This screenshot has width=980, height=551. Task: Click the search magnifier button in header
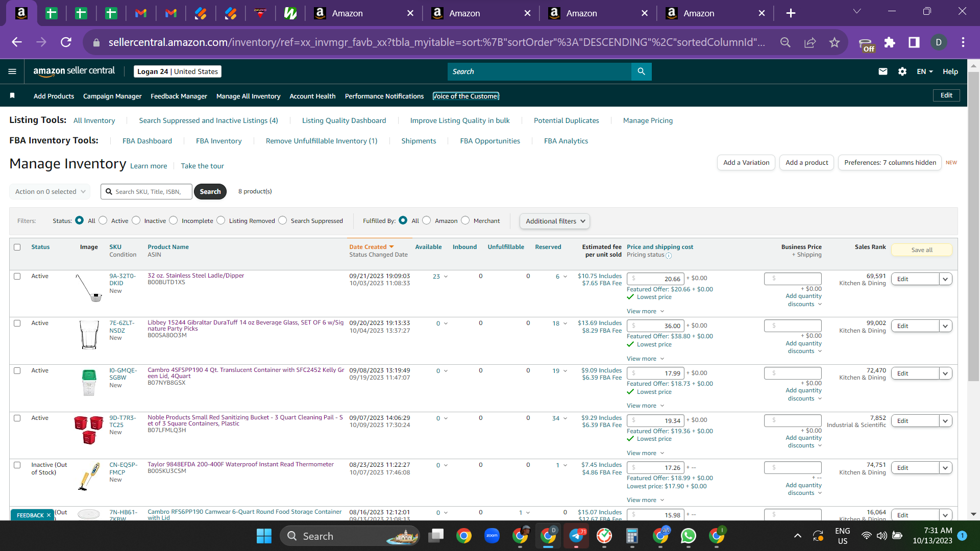click(x=641, y=71)
